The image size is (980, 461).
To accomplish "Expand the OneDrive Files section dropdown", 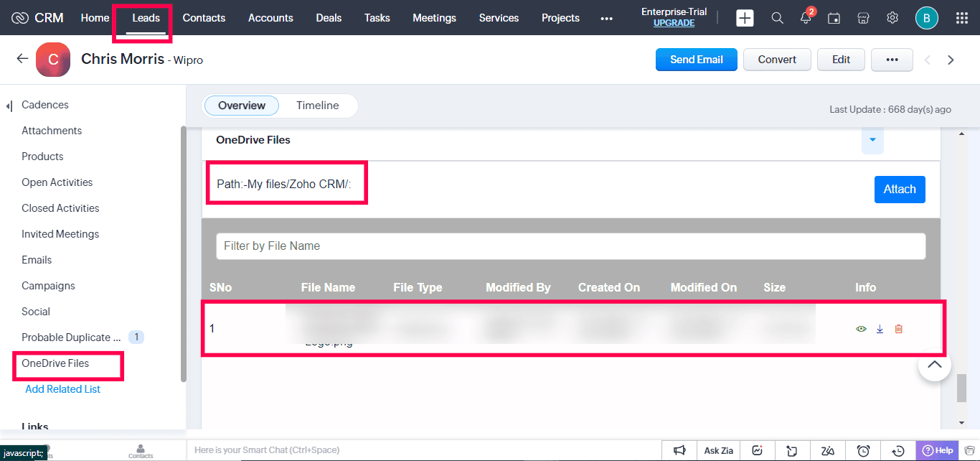I will 872,140.
